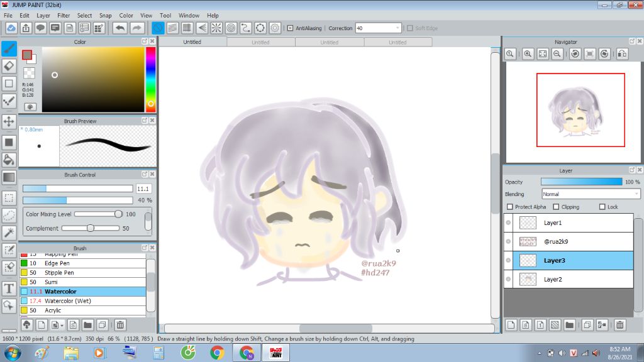Open the Layer menu
644x362 pixels.
tap(43, 15)
